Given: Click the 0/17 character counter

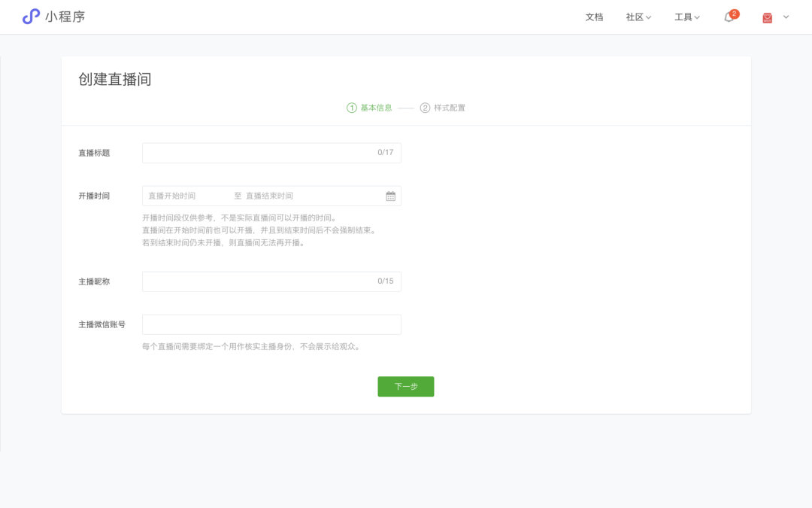Looking at the screenshot, I should (385, 152).
